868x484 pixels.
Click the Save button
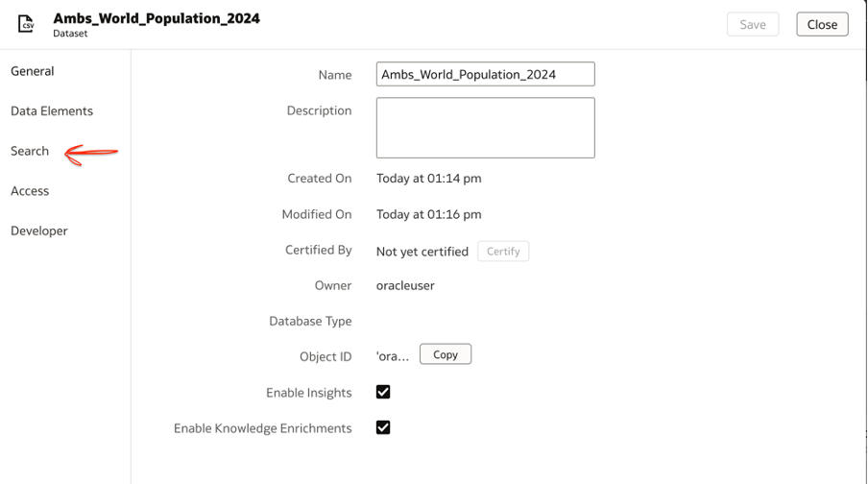tap(753, 24)
